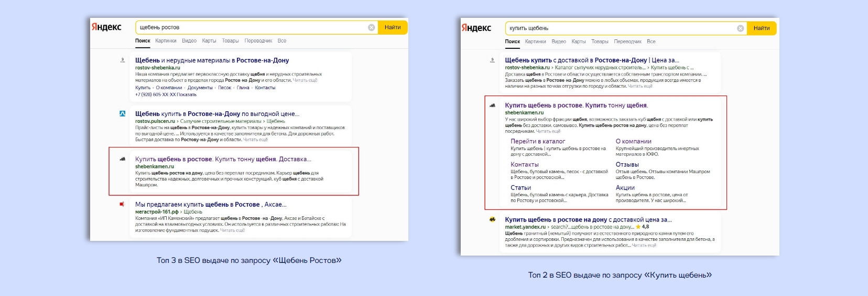Open 'Щебень купить в Ростове-на-Дону по выгодной цене' result
The height and width of the screenshot is (296, 868).
point(218,113)
